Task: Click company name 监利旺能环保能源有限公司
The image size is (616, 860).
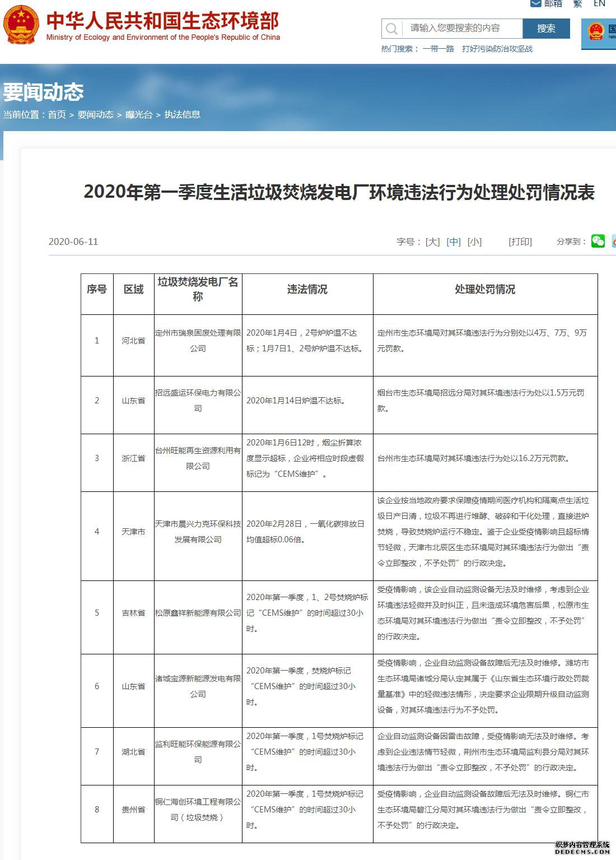Action: pos(198,752)
